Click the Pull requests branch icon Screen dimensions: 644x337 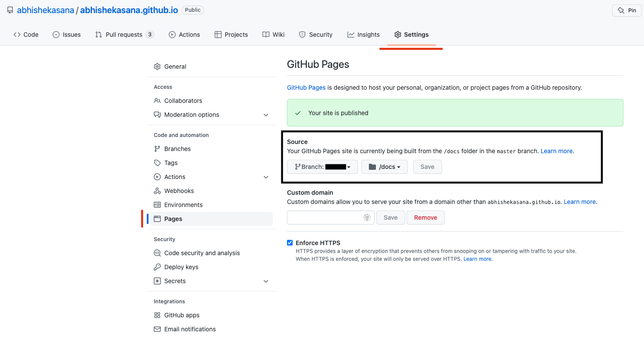tap(99, 35)
